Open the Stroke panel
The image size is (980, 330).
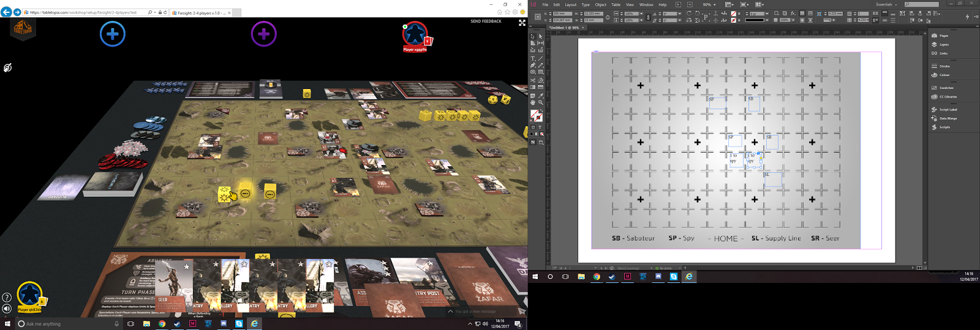[x=941, y=66]
